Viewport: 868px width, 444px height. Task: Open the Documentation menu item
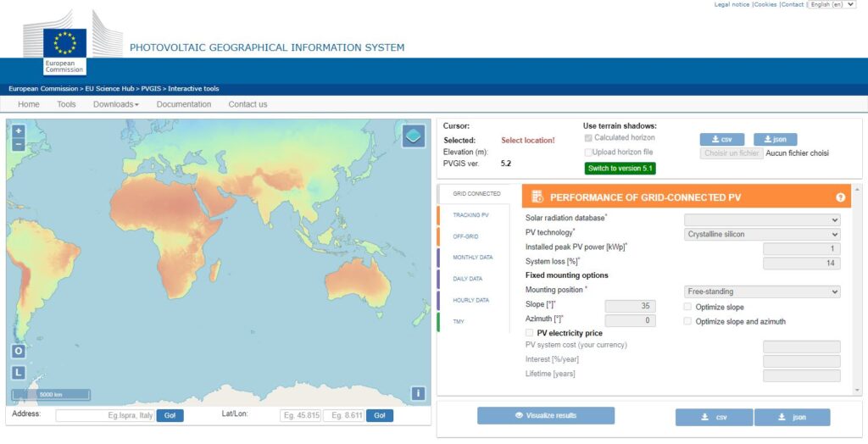[184, 104]
